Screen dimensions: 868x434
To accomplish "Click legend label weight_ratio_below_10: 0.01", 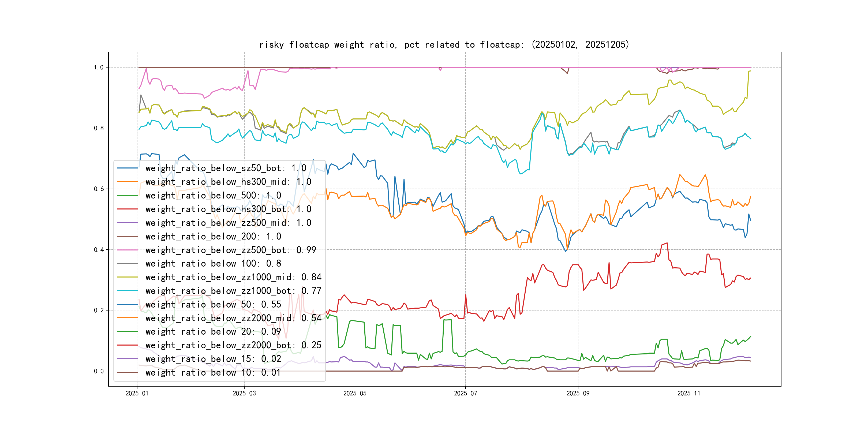I will (x=213, y=373).
